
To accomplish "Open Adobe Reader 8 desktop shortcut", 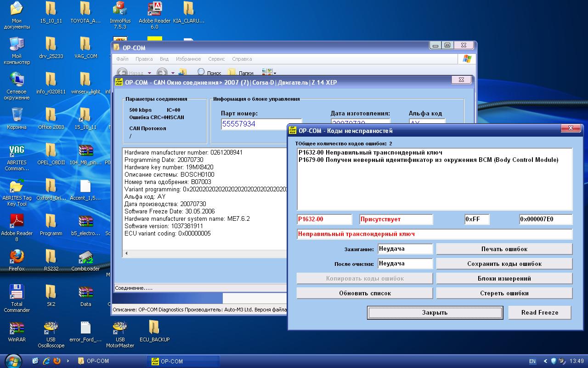I will (17, 227).
